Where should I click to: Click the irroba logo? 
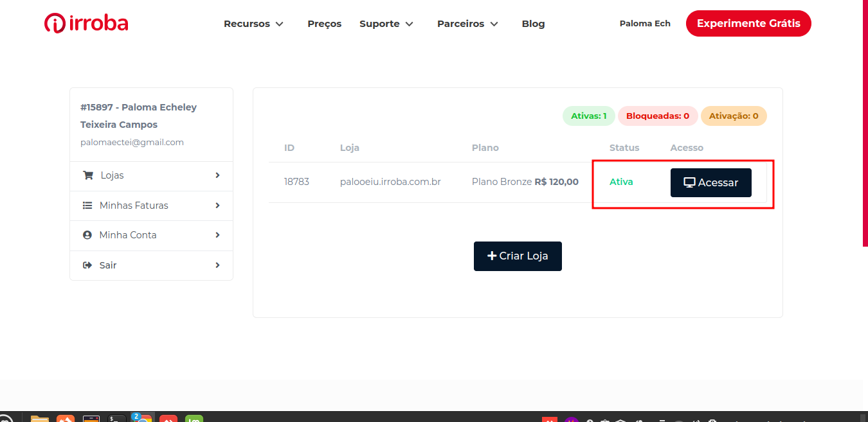pyautogui.click(x=86, y=23)
